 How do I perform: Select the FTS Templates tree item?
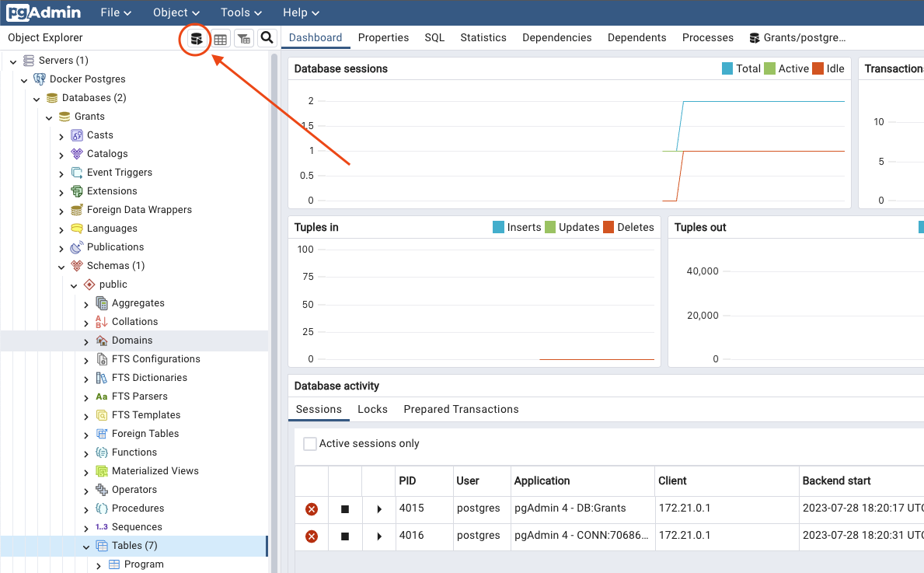[x=146, y=415]
